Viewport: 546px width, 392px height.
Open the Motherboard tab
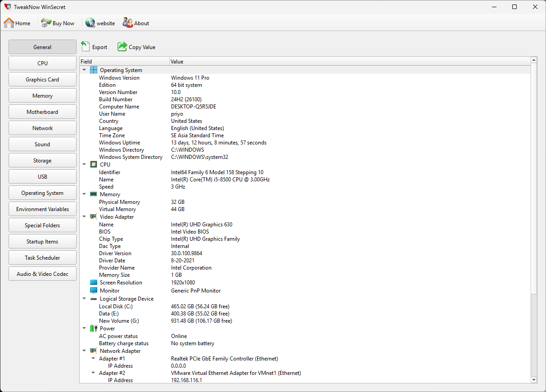(x=42, y=112)
